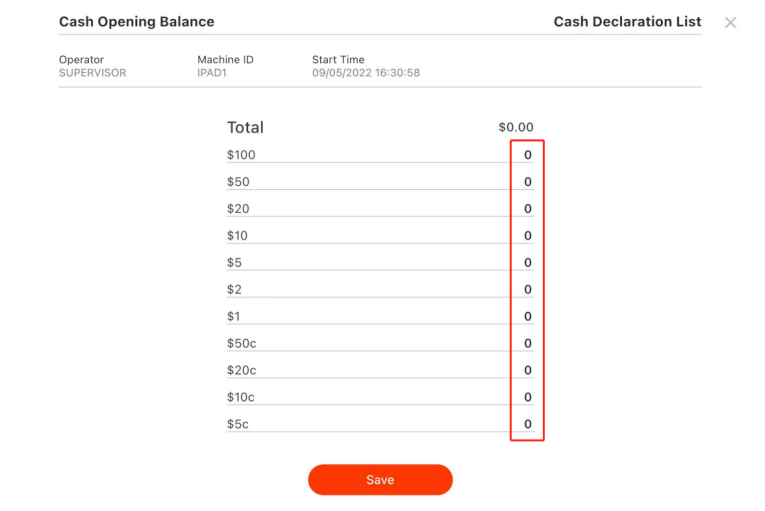The image size is (765, 511).
Task: Click the Cash Opening Balance title
Action: pos(137,22)
